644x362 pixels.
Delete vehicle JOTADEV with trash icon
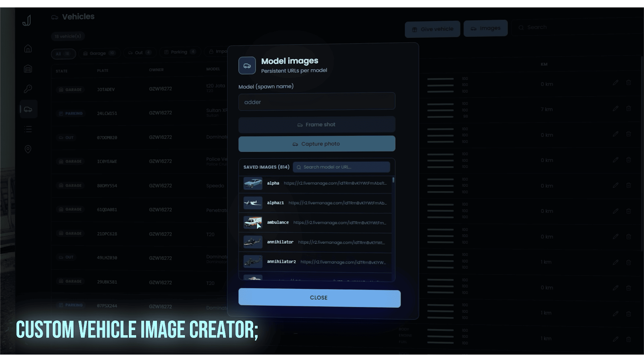[628, 82]
